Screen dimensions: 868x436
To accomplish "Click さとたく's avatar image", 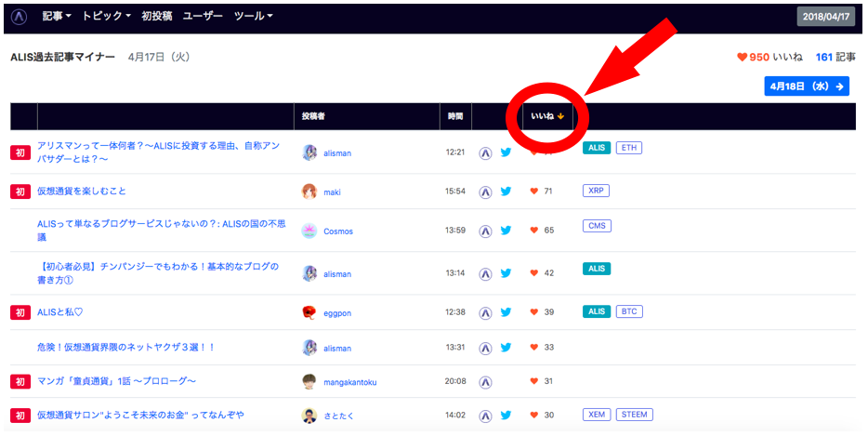I will [309, 416].
